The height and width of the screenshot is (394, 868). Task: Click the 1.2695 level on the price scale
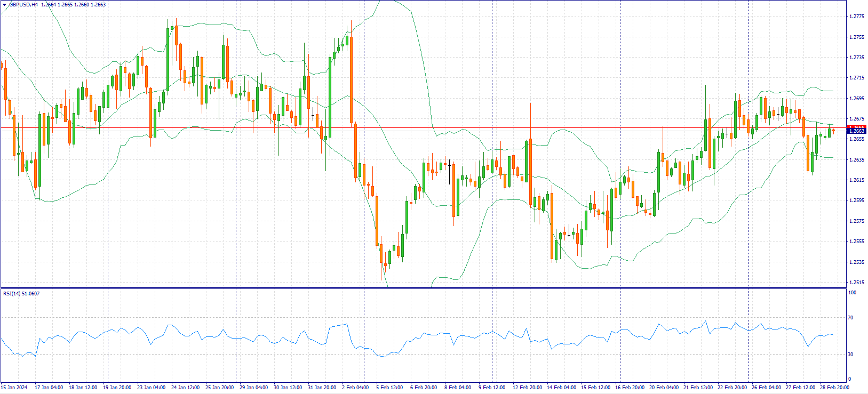tap(856, 99)
